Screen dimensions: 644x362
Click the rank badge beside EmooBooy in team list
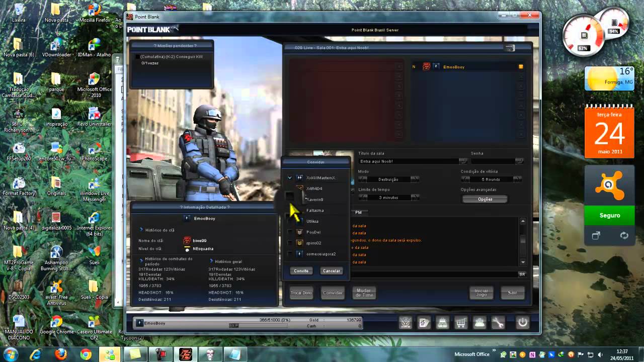pos(436,66)
